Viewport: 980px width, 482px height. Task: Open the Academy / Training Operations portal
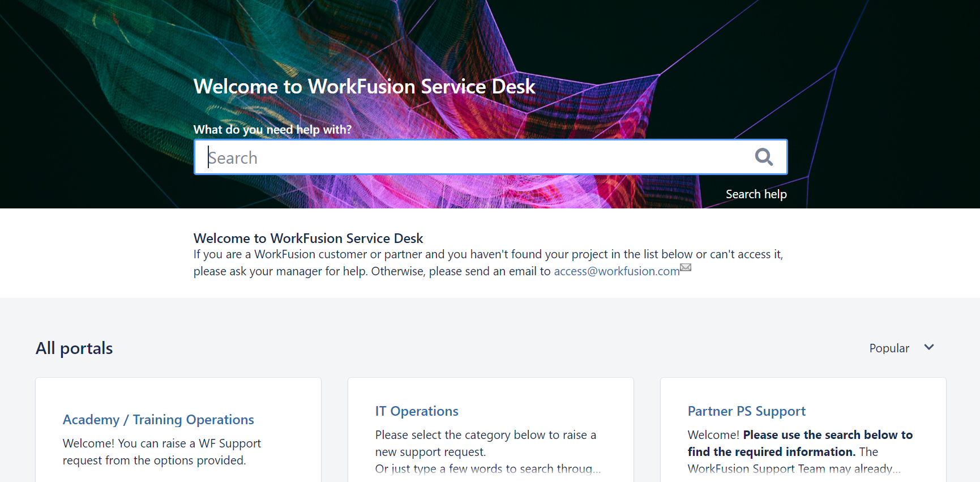159,420
